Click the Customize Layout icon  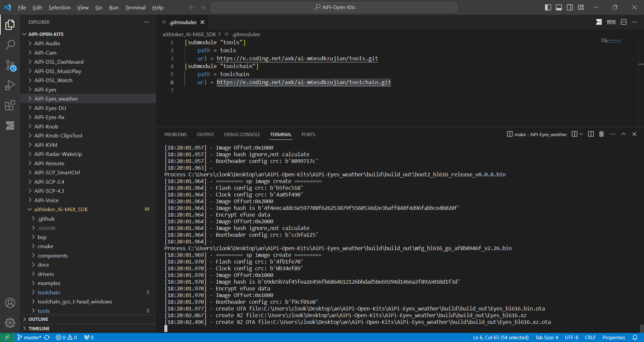point(581,7)
